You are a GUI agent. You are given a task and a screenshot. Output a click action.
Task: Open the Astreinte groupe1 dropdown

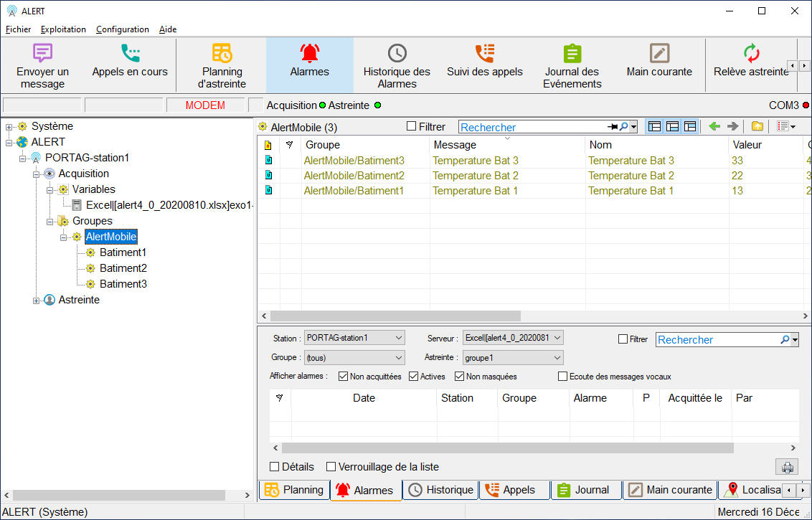click(x=513, y=357)
